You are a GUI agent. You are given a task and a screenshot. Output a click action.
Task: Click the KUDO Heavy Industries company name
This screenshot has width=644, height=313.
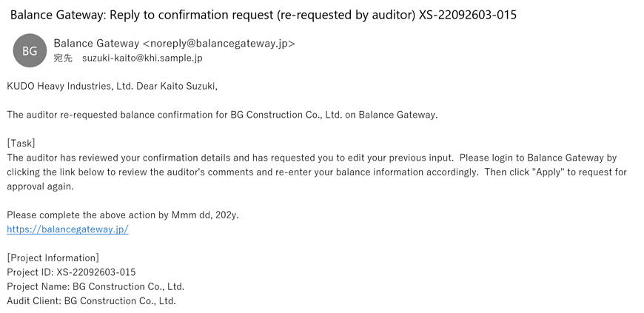(70, 87)
